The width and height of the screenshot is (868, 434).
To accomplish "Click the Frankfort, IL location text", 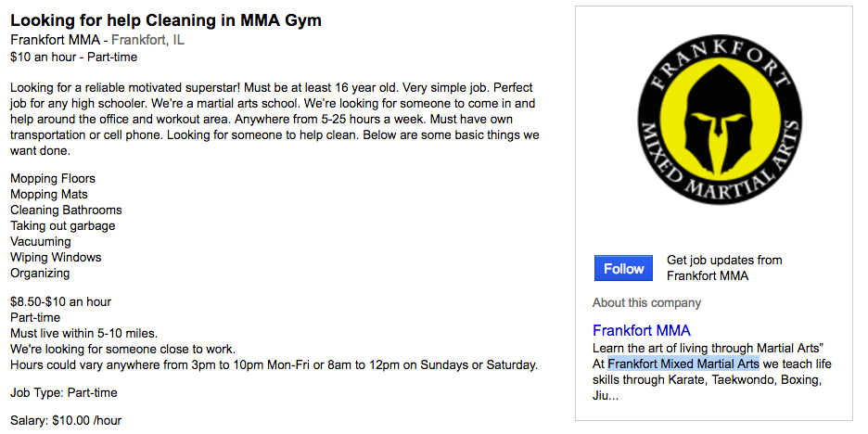I will tap(147, 40).
